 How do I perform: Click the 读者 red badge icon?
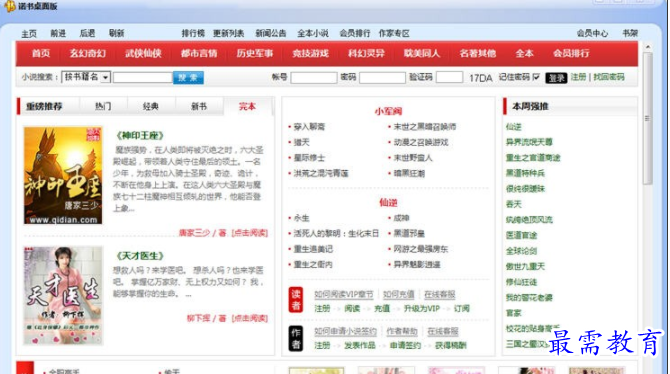[296, 300]
